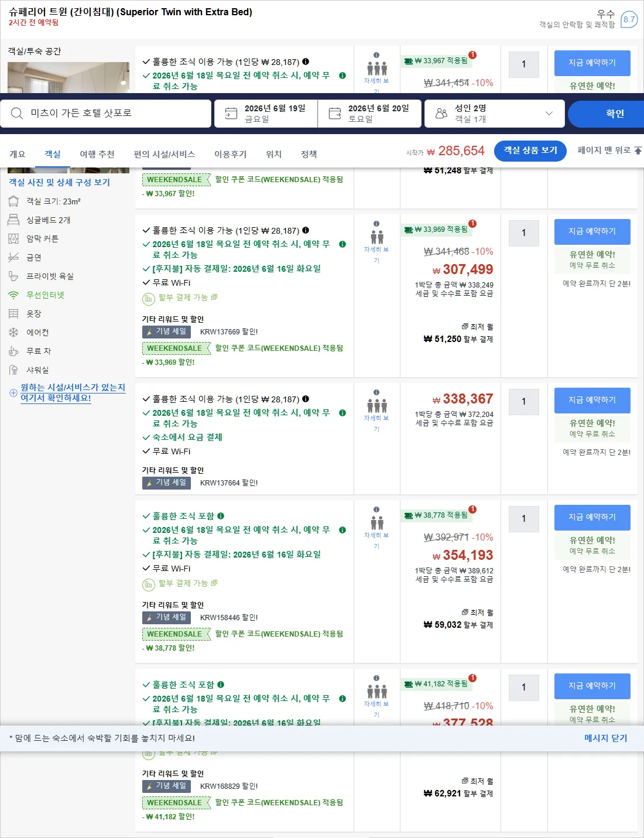Open the room quantity dropdown for the ₩307,499 offer
This screenshot has height=838, width=644.
pyautogui.click(x=524, y=233)
